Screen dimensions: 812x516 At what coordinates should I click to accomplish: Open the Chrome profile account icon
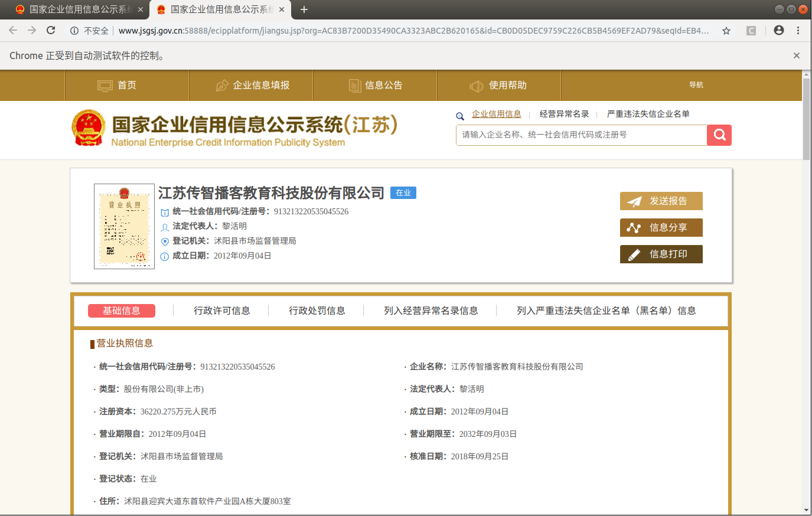click(779, 30)
